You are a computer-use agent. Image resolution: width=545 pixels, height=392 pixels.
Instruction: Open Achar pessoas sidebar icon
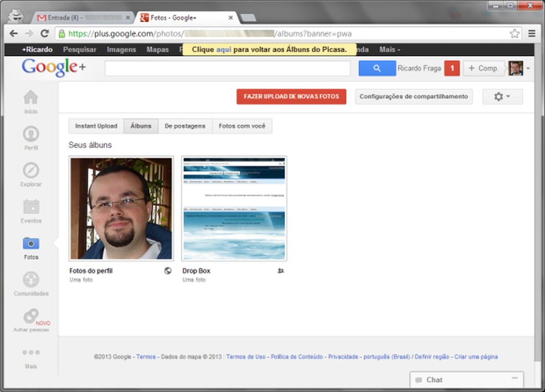pos(31,316)
